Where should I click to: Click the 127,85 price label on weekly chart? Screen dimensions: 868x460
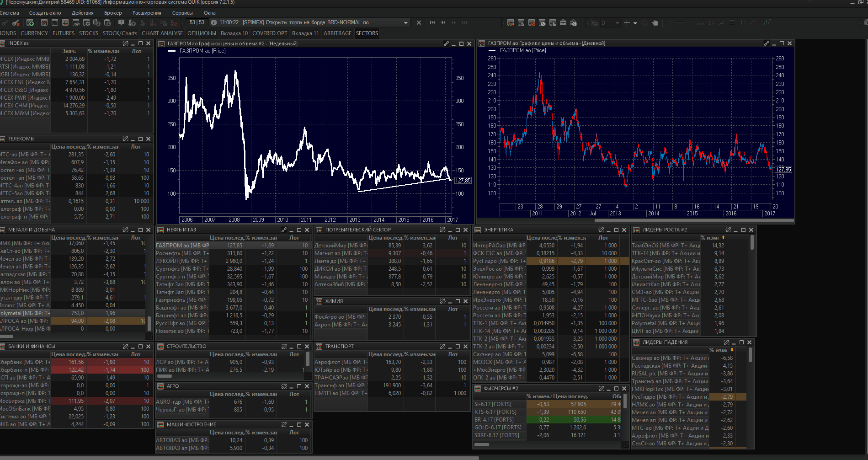(463, 181)
